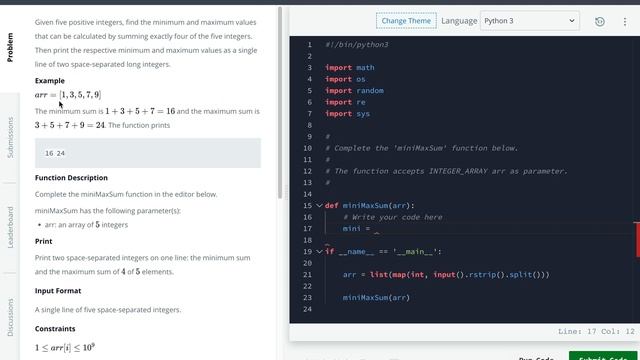
Task: Click line number 24 in the gutter
Action: pyautogui.click(x=307, y=309)
